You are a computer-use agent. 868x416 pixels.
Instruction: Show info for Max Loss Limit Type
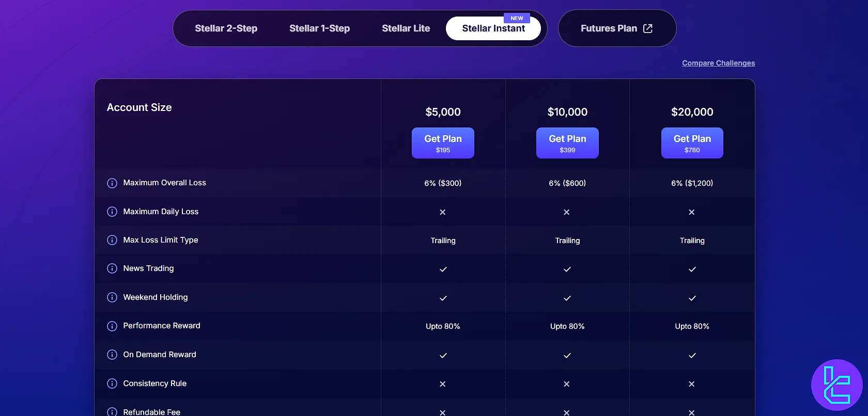tap(112, 240)
